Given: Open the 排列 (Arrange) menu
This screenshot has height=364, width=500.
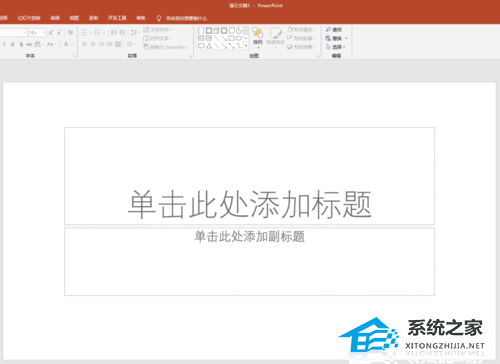Looking at the screenshot, I should coord(258,38).
